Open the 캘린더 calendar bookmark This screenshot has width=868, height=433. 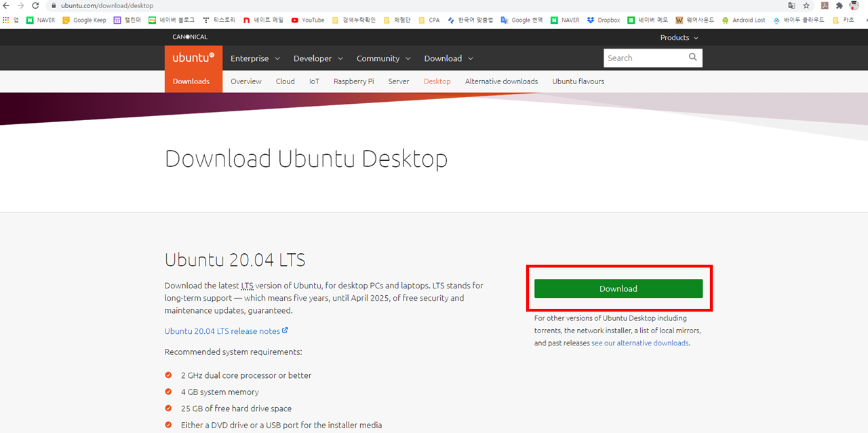click(x=127, y=20)
